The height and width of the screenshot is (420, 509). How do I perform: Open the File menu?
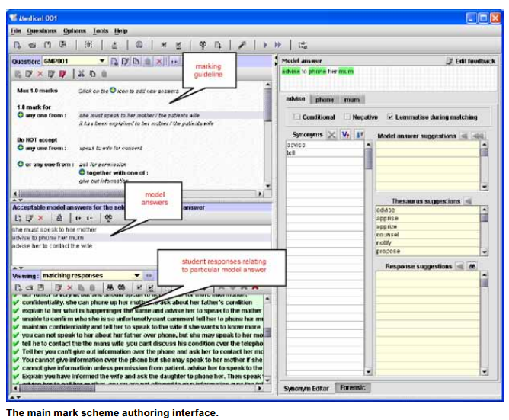point(15,30)
